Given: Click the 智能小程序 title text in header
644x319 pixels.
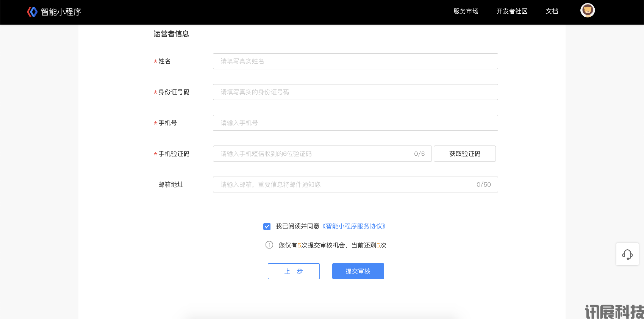Looking at the screenshot, I should pyautogui.click(x=61, y=12).
